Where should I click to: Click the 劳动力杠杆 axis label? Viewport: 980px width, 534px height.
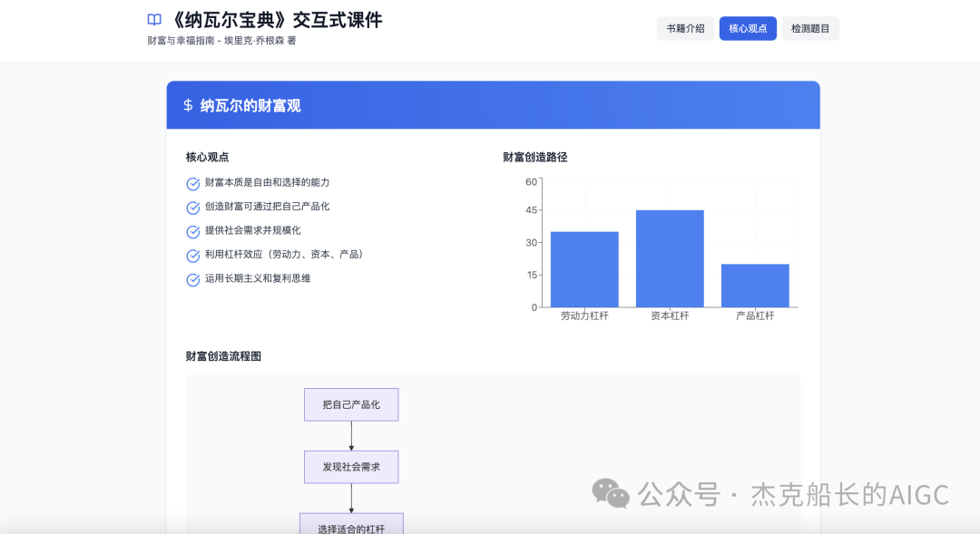(584, 316)
